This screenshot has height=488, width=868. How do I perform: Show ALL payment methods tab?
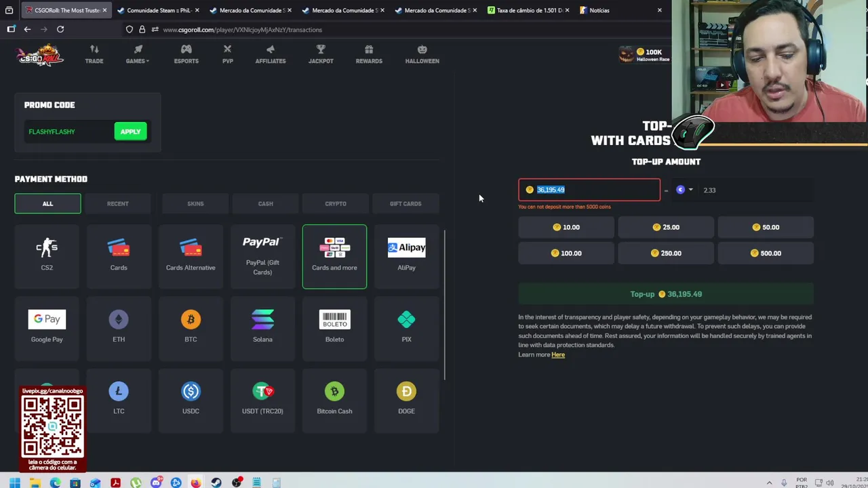[x=47, y=203]
